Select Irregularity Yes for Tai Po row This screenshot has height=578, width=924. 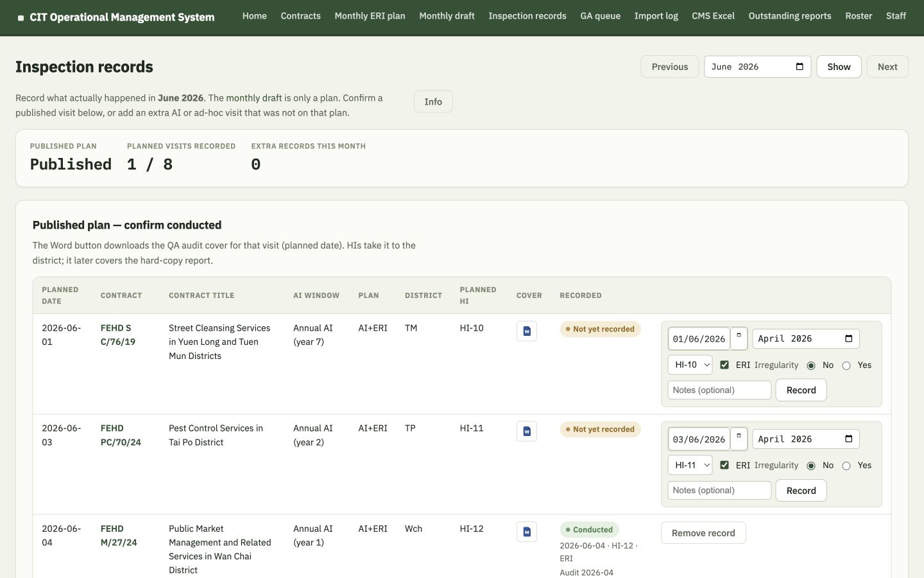pyautogui.click(x=846, y=466)
